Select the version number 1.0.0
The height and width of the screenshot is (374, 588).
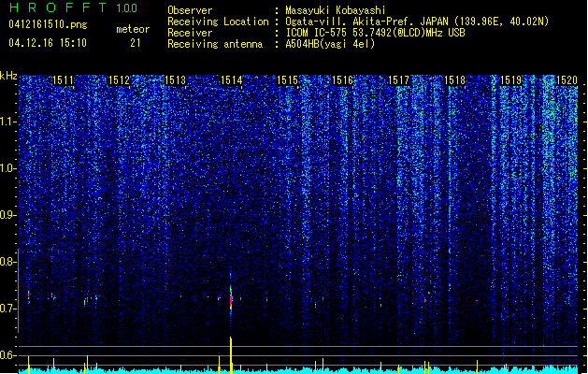point(127,8)
